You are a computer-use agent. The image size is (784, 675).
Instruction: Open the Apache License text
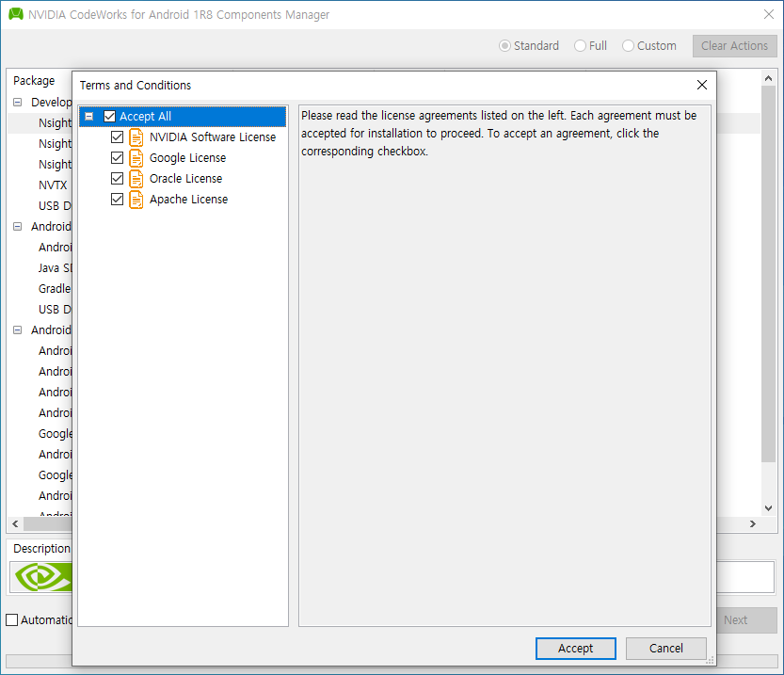pos(188,200)
